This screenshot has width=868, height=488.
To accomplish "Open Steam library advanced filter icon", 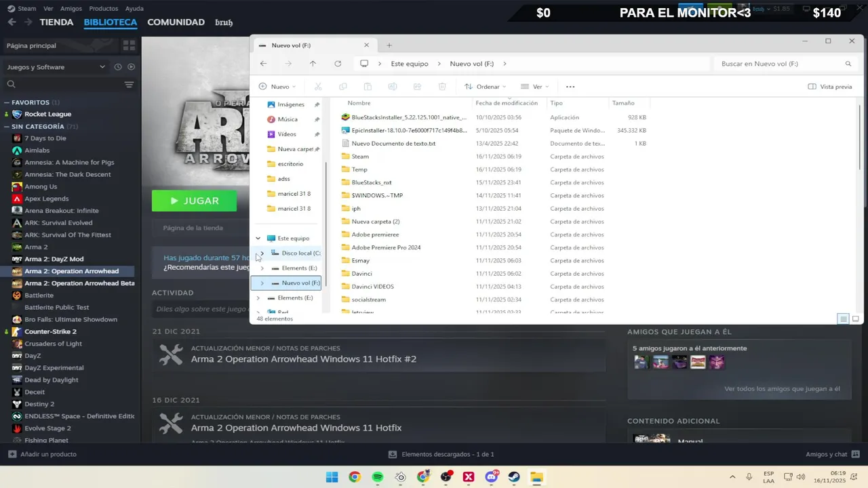I will coord(129,85).
